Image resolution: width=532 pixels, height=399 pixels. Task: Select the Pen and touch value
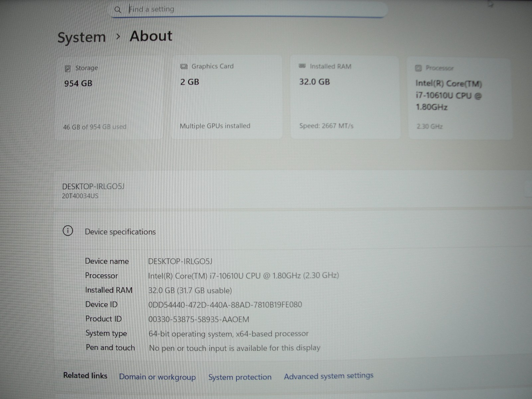pos(234,348)
